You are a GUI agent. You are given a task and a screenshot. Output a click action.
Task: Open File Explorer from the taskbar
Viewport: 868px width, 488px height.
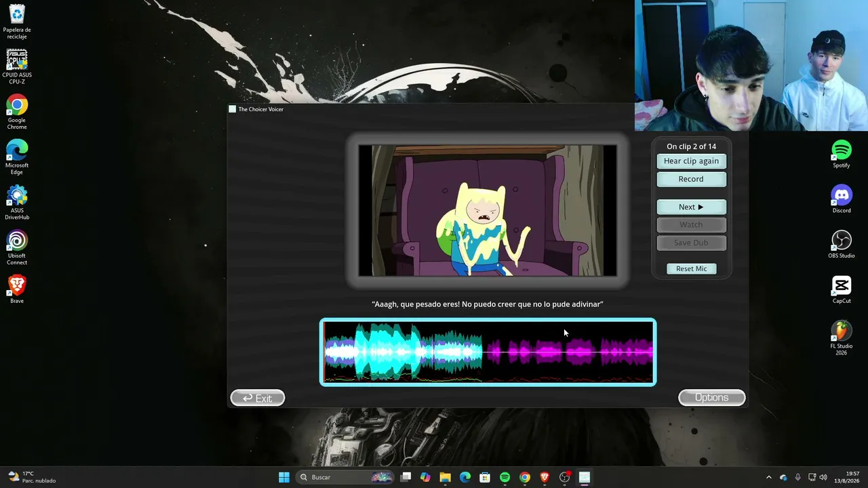tap(445, 477)
